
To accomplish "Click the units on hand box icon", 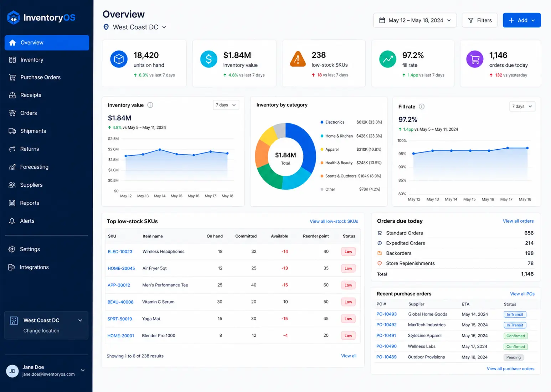I will (x=119, y=59).
